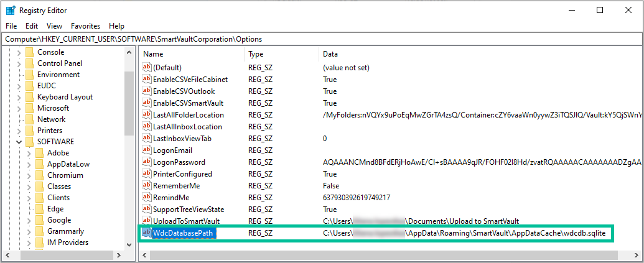
Task: Click the WdcDatabasePath value icon
Action: point(147,233)
